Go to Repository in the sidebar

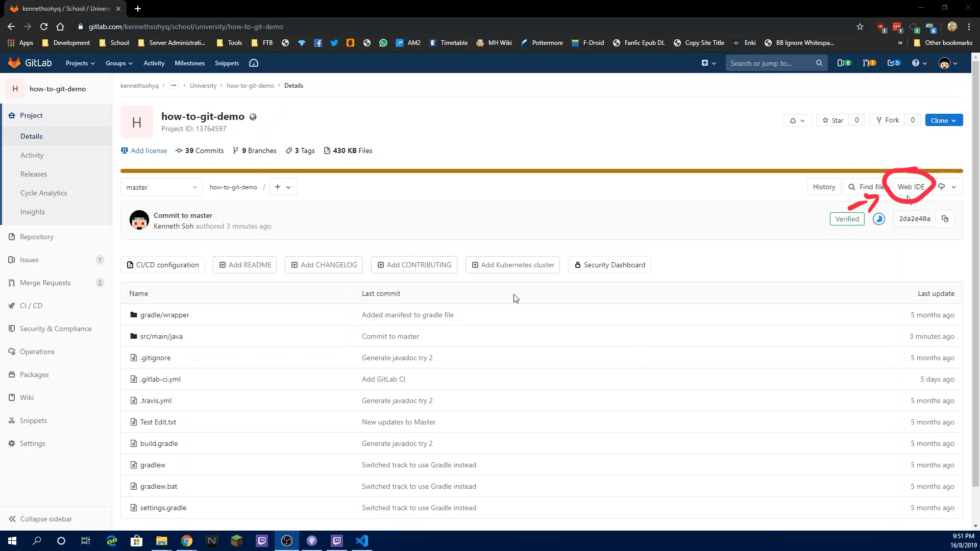(36, 237)
